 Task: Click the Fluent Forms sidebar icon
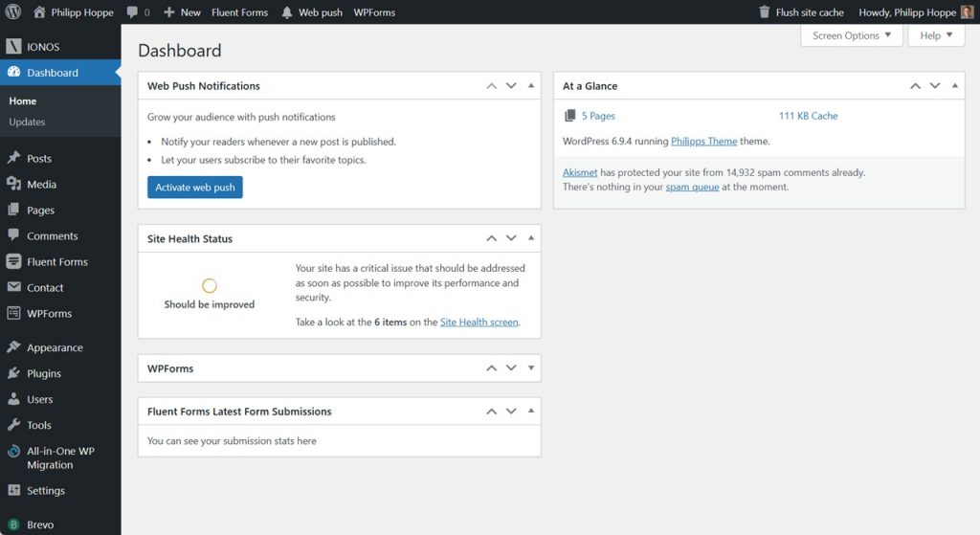13,261
